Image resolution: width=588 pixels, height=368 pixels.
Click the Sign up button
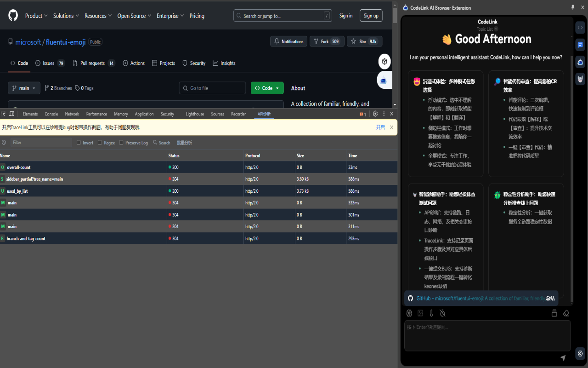[x=371, y=16]
